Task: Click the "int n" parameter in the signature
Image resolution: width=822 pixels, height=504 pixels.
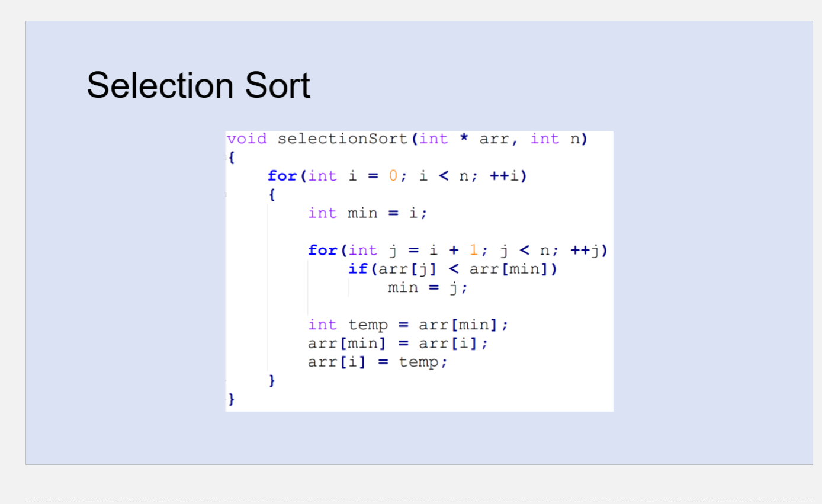Action: [555, 139]
